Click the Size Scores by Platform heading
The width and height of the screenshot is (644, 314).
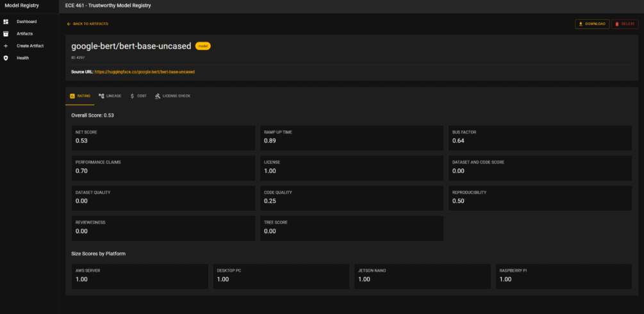99,254
